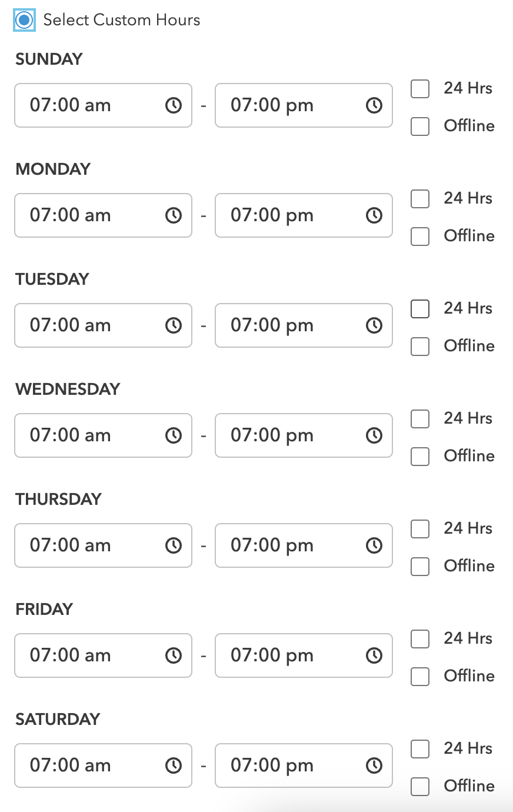Open the clock picker for Tuesday end time
513x812 pixels.
point(374,325)
